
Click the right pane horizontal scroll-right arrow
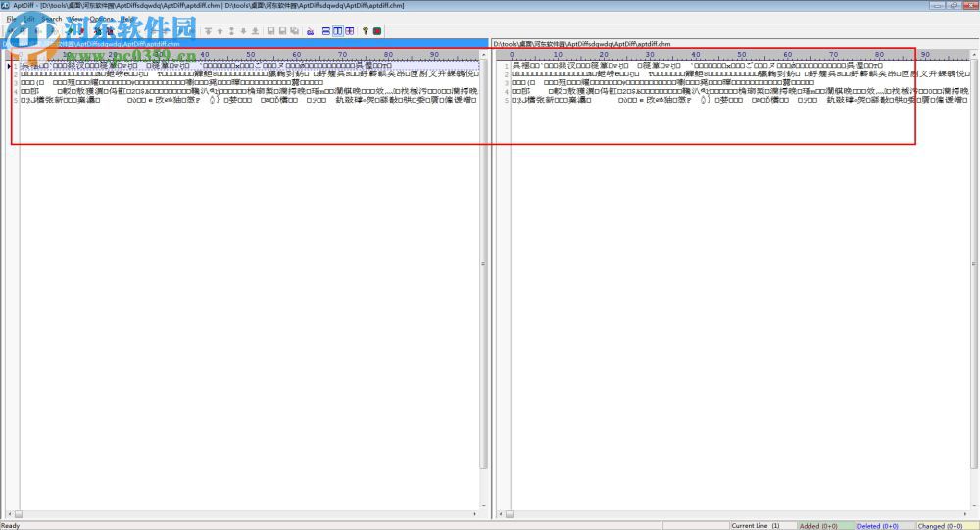click(965, 514)
